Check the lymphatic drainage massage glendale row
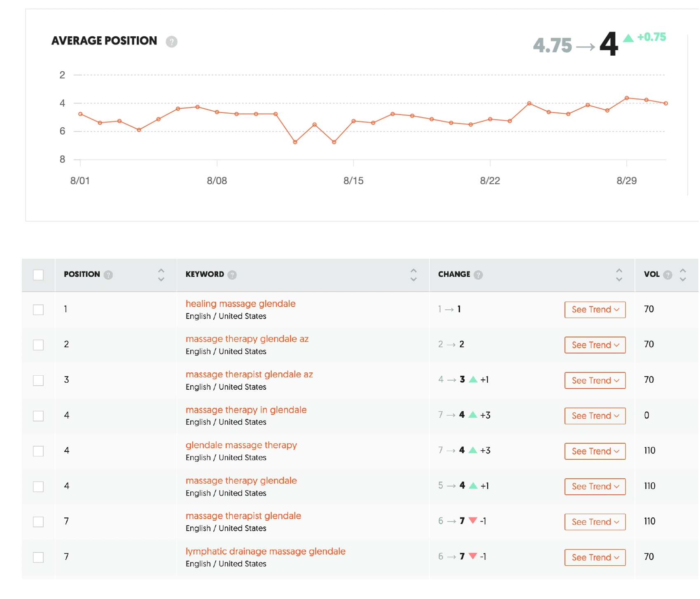700x599 pixels. tap(38, 557)
